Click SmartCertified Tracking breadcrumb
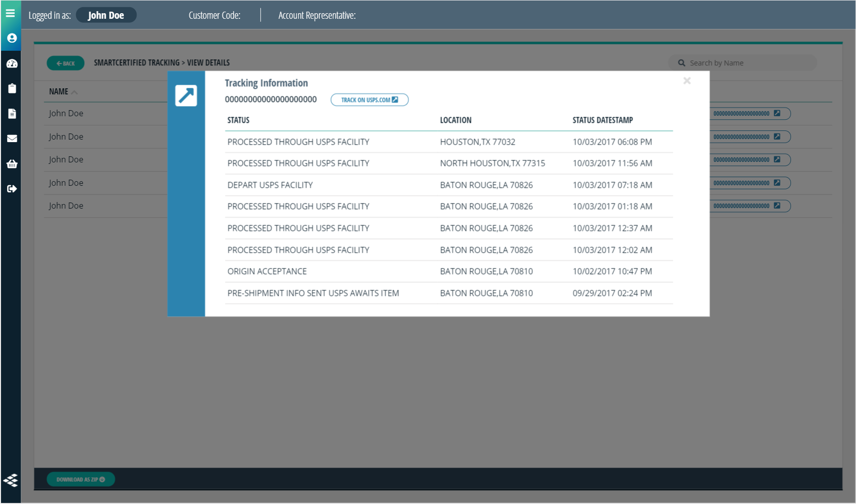Image resolution: width=856 pixels, height=504 pixels. (137, 63)
